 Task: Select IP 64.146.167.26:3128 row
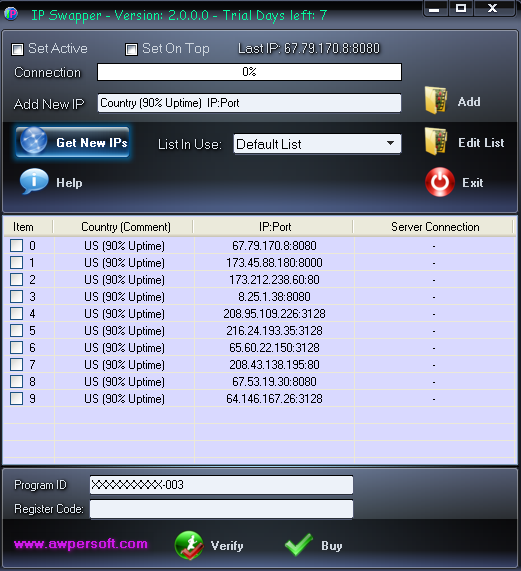274,398
